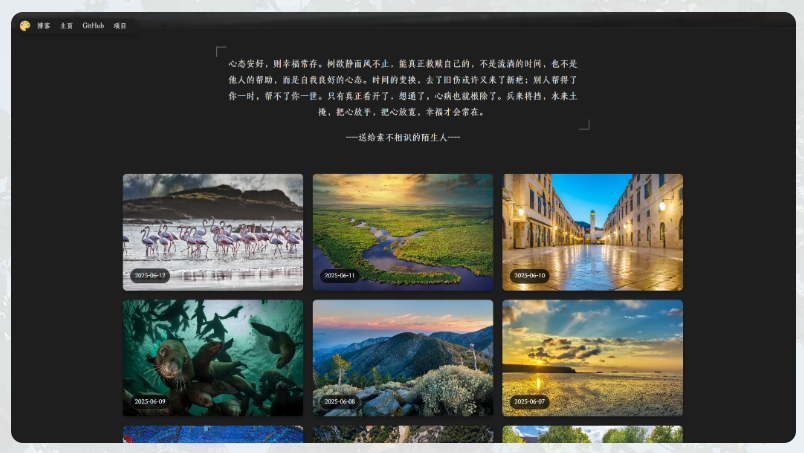Click the palette logo icon

pos(25,26)
